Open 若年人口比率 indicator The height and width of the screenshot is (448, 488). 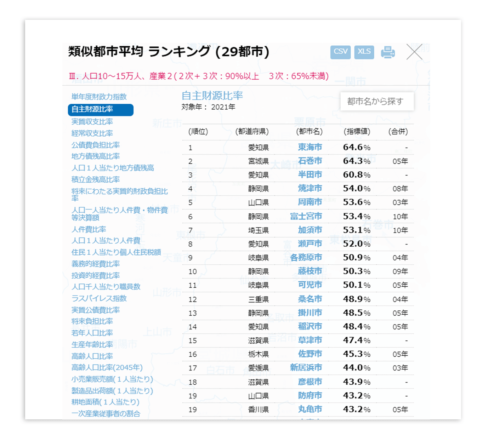pyautogui.click(x=92, y=333)
